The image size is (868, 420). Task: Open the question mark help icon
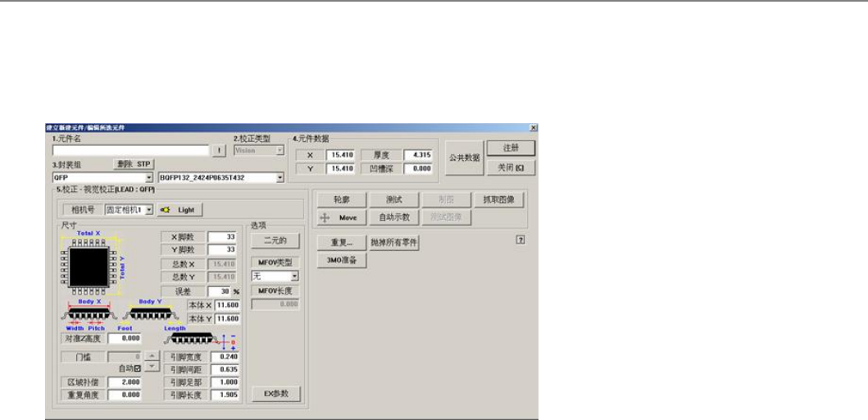(520, 240)
